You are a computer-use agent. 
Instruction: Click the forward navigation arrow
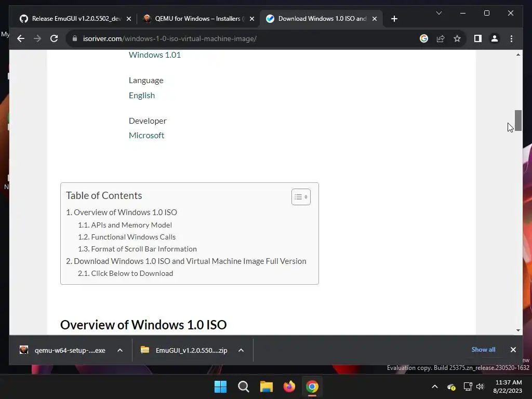pyautogui.click(x=37, y=38)
